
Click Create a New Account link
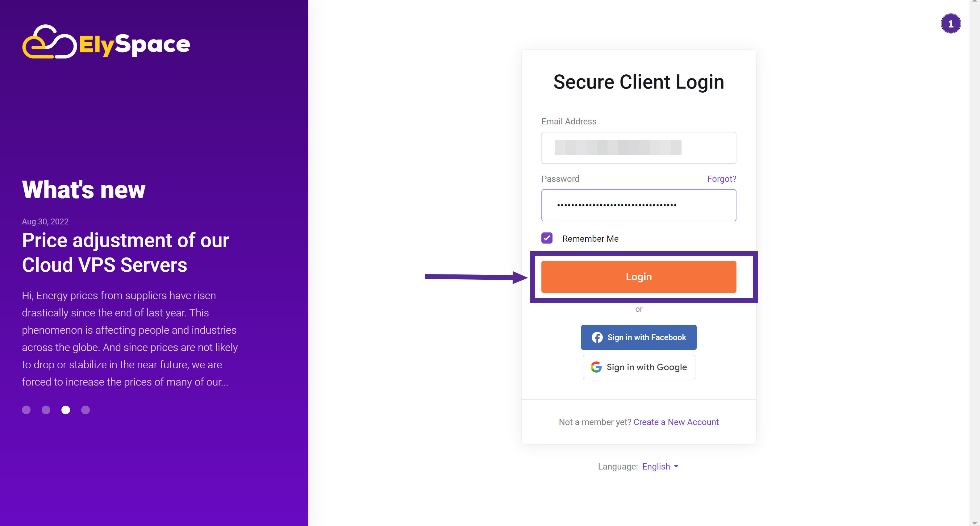[676, 422]
